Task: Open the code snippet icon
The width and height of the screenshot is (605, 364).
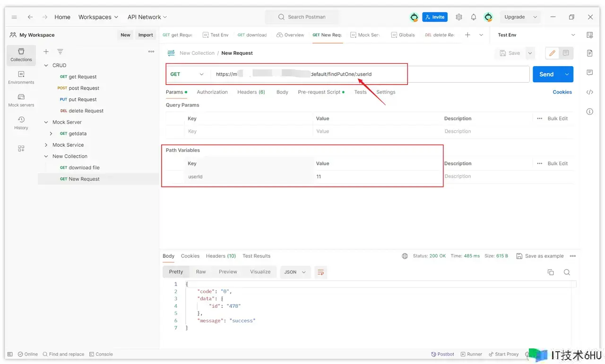Action: click(x=589, y=92)
